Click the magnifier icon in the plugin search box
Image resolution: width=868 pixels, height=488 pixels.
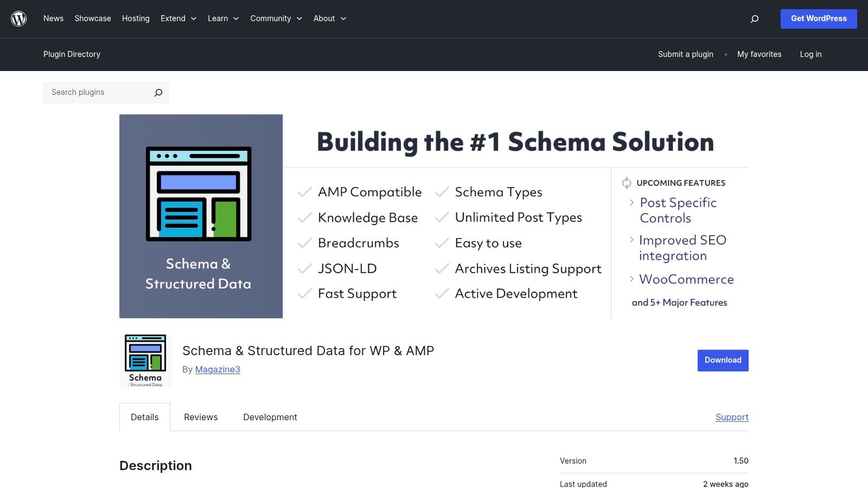(157, 92)
